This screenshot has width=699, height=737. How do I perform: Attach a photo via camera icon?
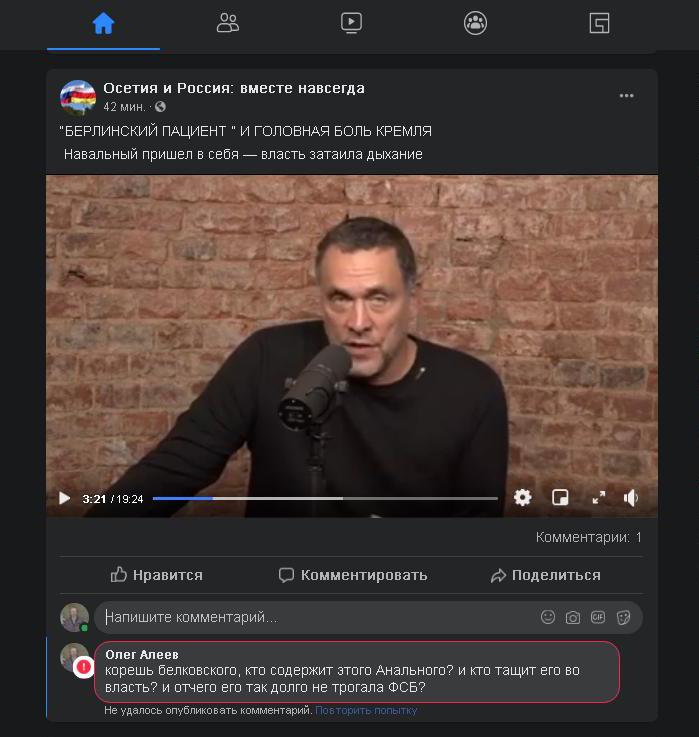(x=573, y=617)
